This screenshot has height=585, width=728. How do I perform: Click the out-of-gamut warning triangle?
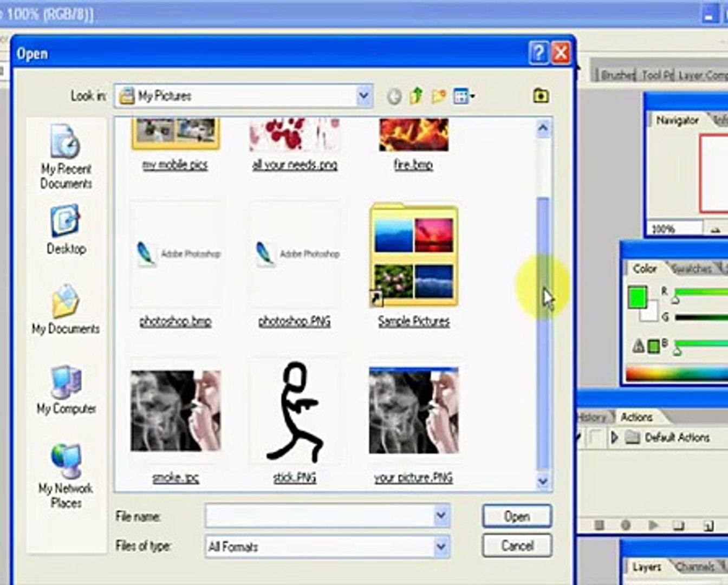639,345
